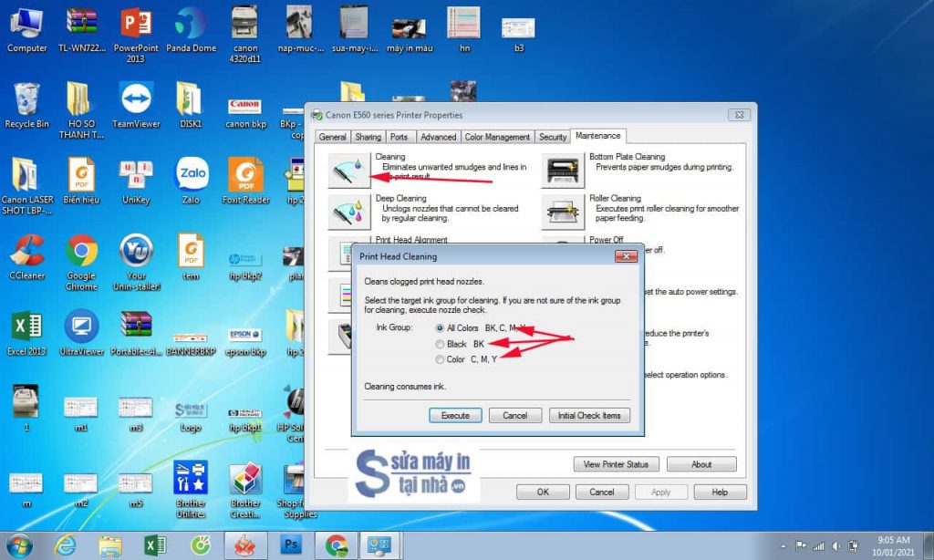Select the Excel 2013 desktop icon
The width and height of the screenshot is (934, 560).
point(26,332)
